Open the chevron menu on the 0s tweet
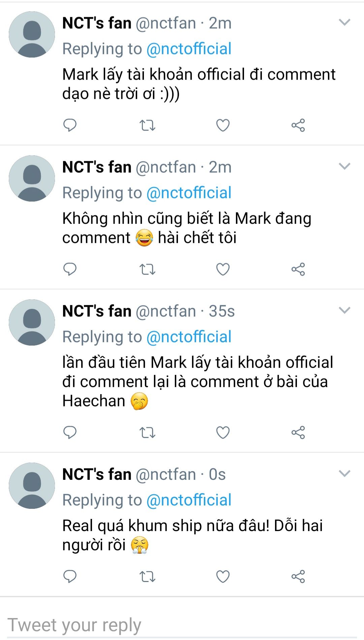 (x=344, y=473)
